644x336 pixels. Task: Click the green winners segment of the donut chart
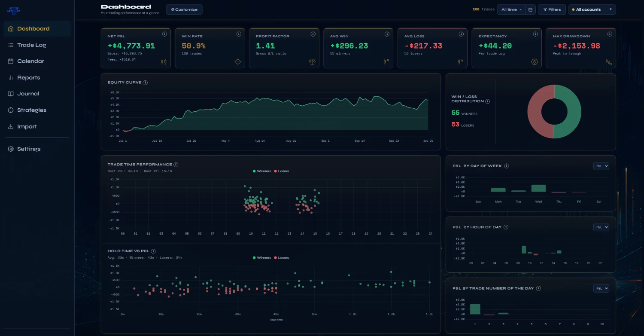point(574,112)
